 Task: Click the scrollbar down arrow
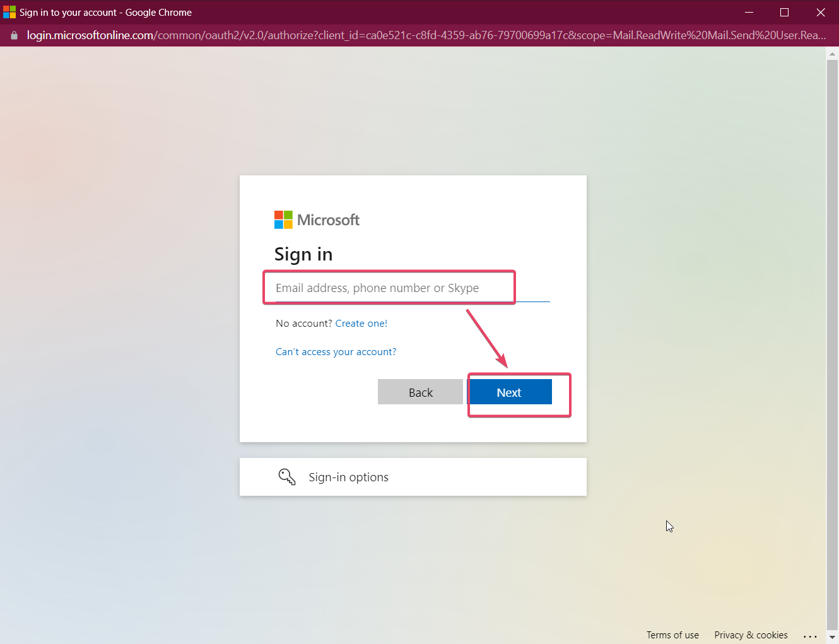coord(832,638)
